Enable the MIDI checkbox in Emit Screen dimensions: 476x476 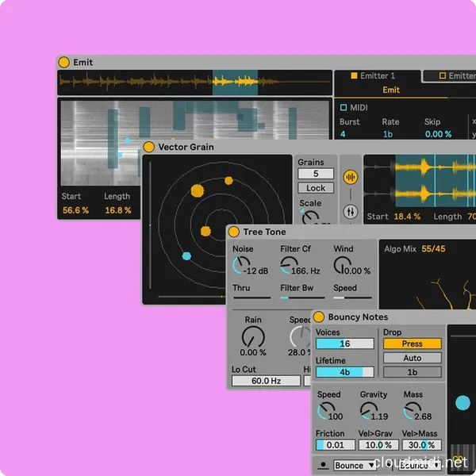tap(344, 107)
